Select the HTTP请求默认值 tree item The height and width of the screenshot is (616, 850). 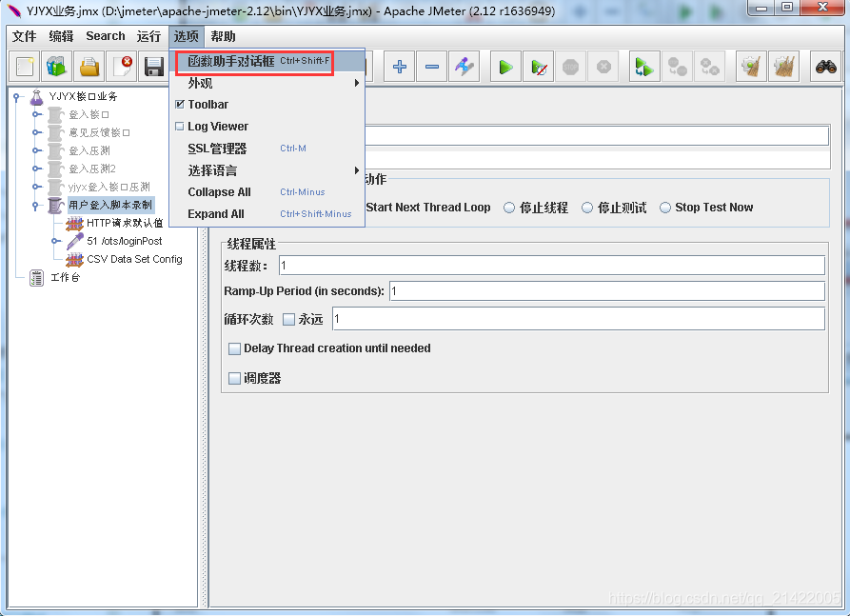[x=125, y=223]
